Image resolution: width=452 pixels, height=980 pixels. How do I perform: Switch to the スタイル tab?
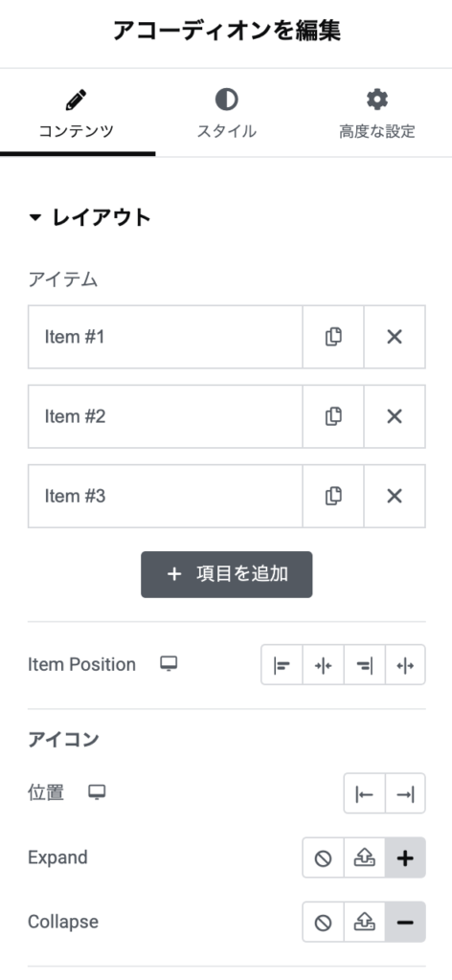[x=226, y=115]
